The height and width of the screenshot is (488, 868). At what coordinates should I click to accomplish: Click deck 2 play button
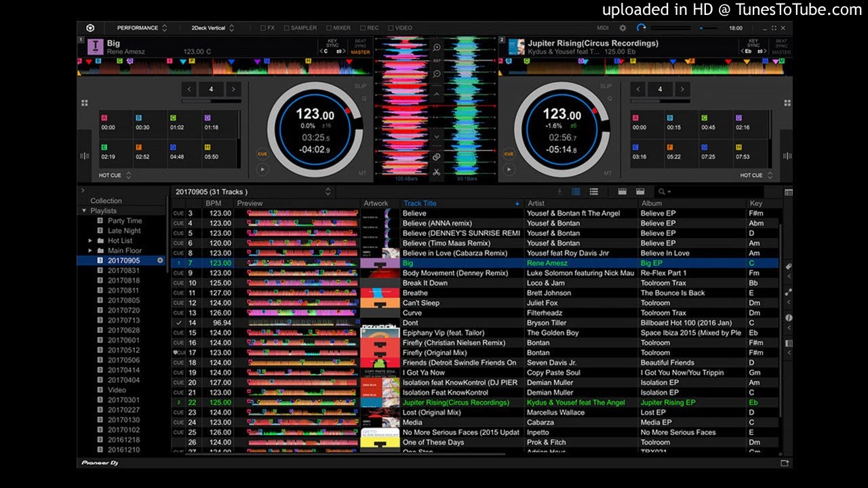point(509,169)
